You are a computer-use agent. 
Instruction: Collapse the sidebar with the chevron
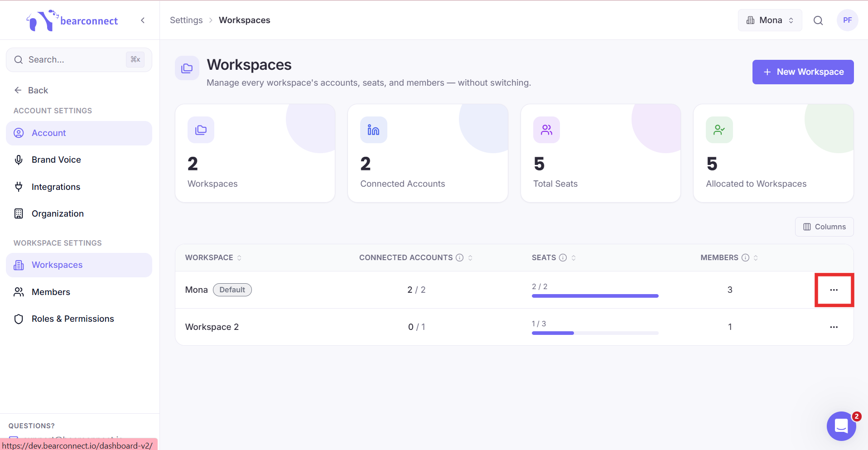click(143, 20)
